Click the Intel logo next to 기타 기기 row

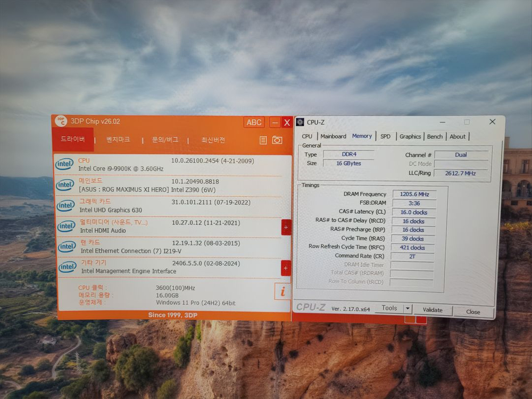(x=68, y=267)
